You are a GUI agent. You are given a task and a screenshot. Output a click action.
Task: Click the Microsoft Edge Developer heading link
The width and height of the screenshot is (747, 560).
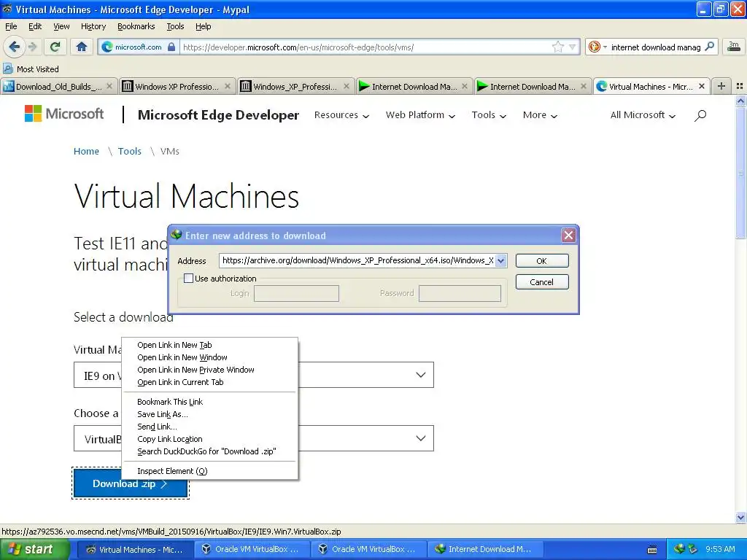[x=218, y=114]
